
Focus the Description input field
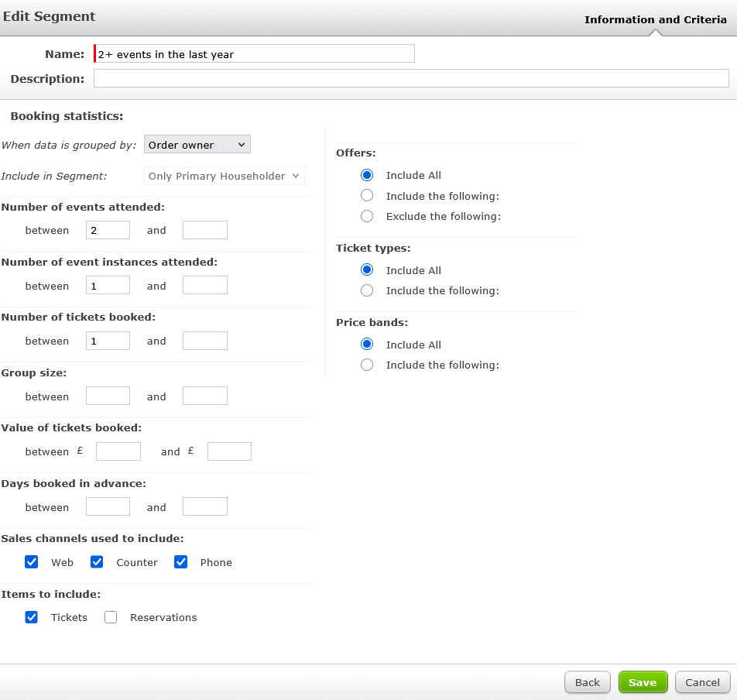click(x=411, y=78)
